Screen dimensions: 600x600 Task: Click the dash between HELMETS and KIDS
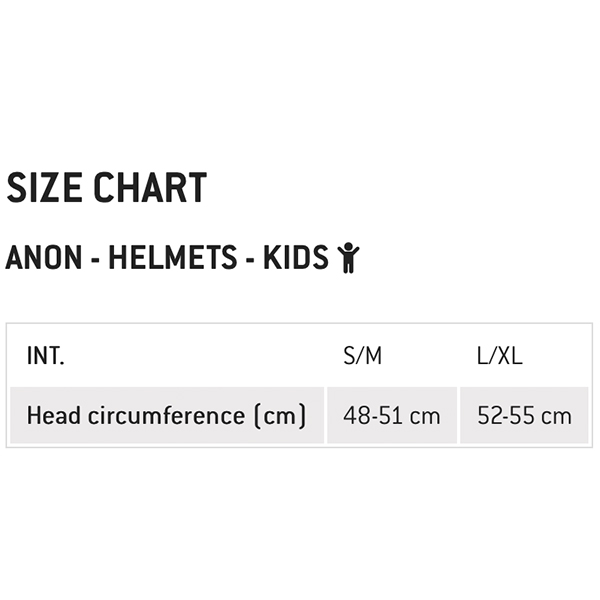point(250,260)
